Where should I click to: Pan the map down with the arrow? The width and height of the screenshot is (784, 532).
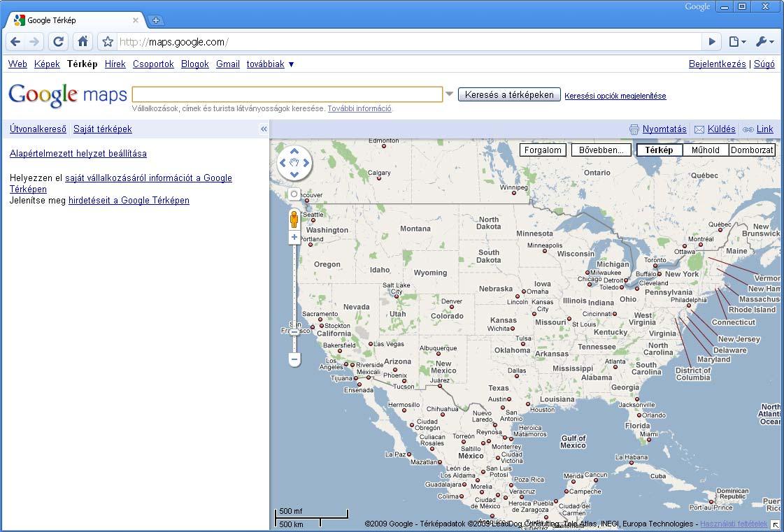coord(294,174)
